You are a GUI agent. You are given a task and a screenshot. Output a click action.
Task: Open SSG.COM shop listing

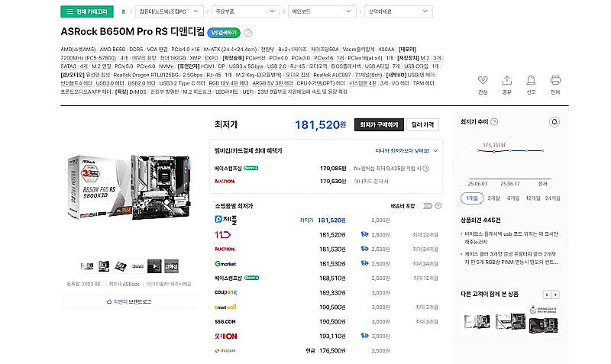(225, 321)
